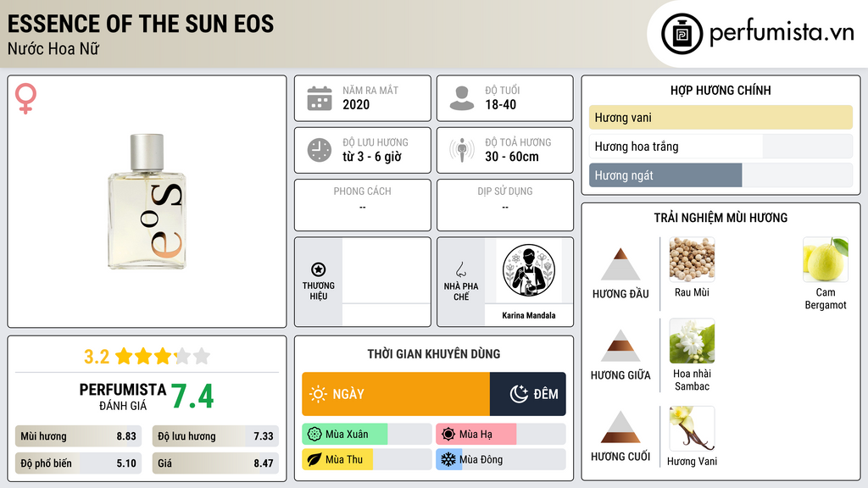
Task: Click the Độ phổ biến 5.10 score bar
Action: point(78,463)
